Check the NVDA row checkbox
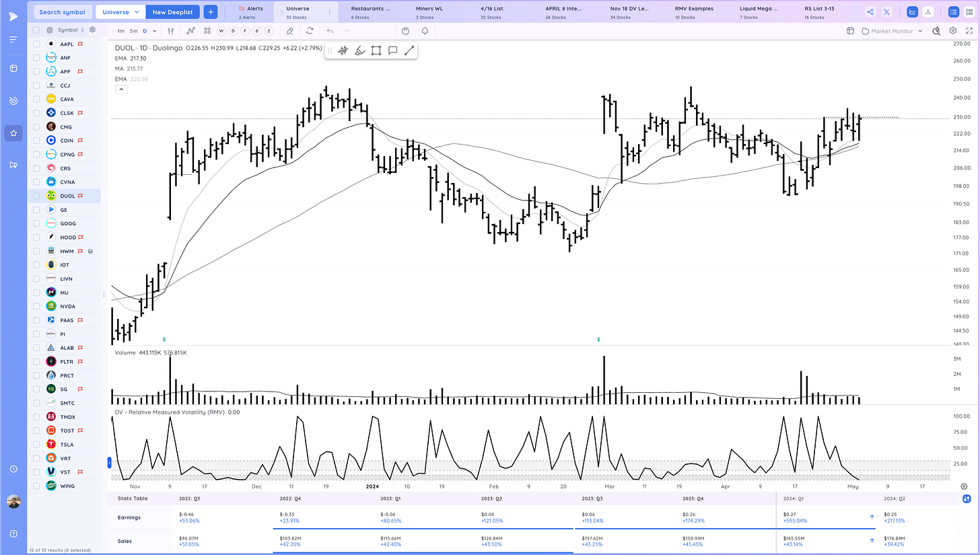Screen dimensions: 980x555 [x=36, y=306]
